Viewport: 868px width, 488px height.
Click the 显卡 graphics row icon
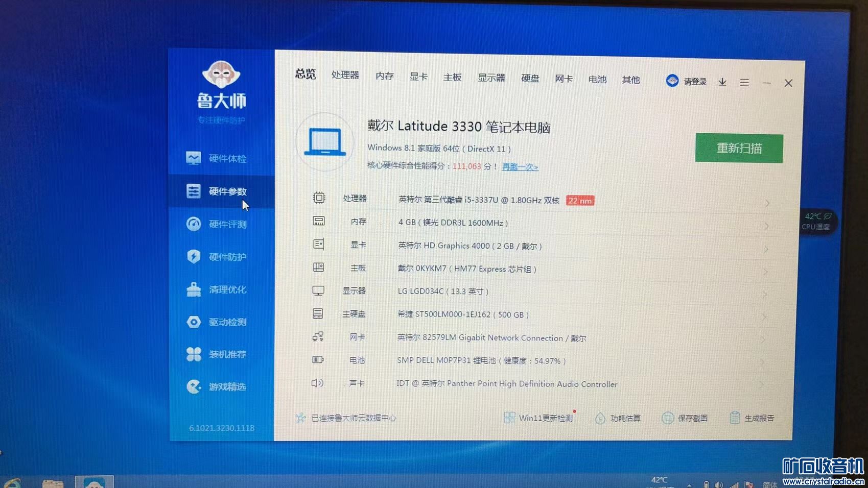coord(319,244)
